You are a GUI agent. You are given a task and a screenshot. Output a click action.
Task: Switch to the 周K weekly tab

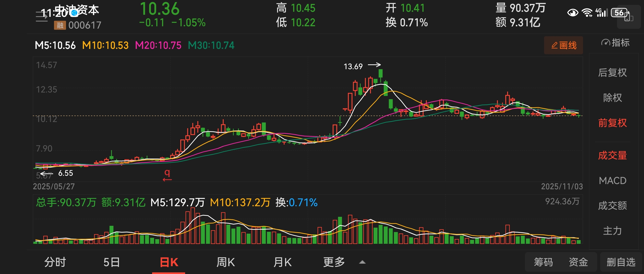pyautogui.click(x=226, y=262)
